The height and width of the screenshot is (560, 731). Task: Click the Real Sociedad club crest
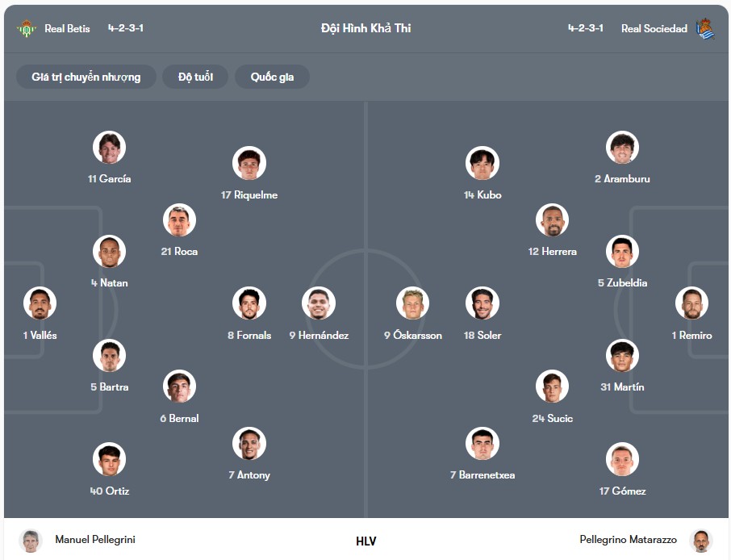click(x=705, y=28)
